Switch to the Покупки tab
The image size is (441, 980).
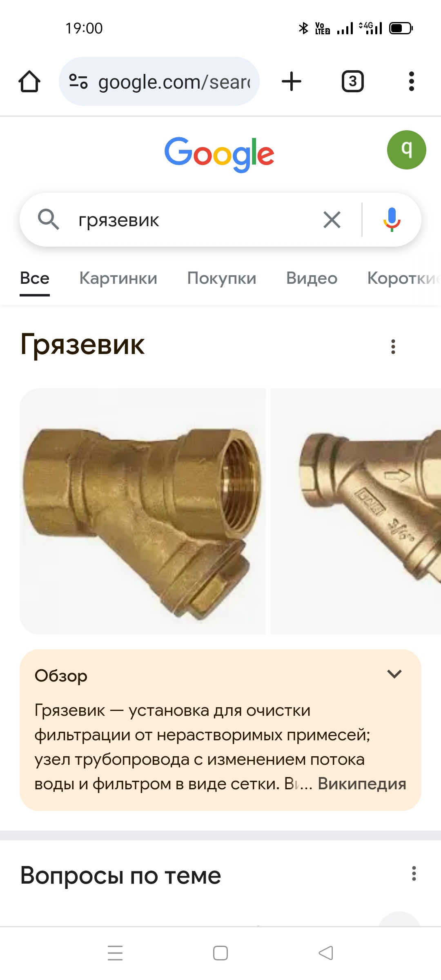[222, 278]
